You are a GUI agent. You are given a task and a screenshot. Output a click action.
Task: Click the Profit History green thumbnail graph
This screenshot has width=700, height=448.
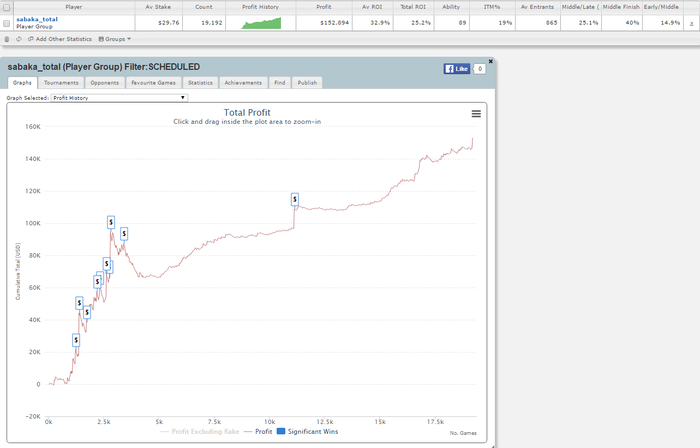point(261,23)
